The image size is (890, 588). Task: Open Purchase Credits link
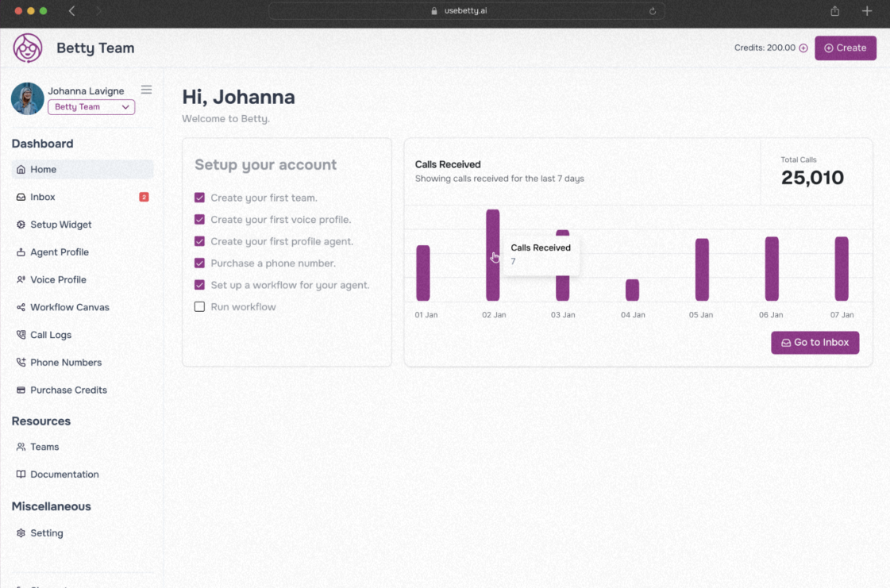tap(83, 390)
